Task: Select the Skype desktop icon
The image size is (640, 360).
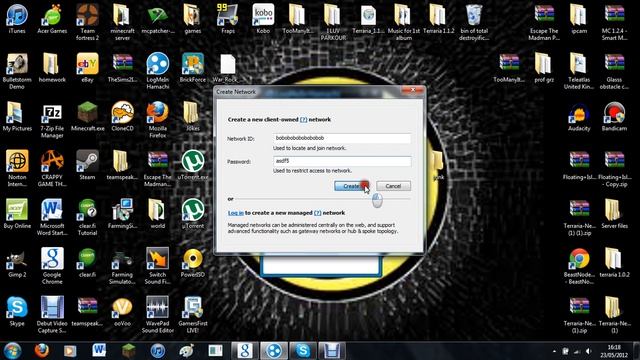Action: point(17,312)
